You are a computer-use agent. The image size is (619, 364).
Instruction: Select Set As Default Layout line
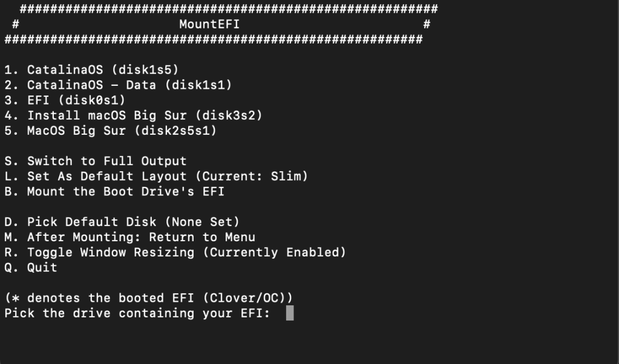(x=156, y=176)
